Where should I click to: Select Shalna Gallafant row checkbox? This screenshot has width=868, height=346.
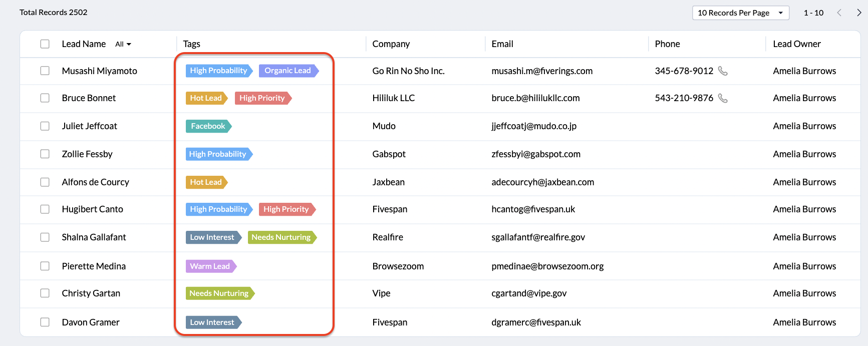click(45, 237)
